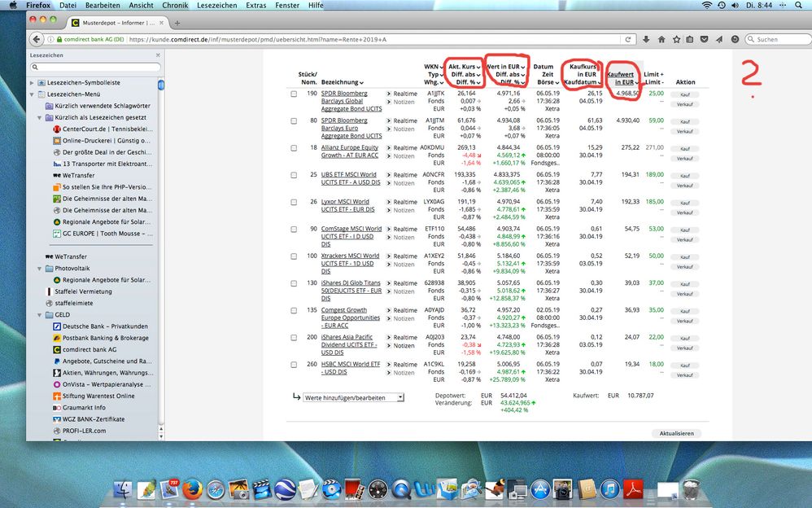812x508 pixels.
Task: Tick checkbox for SPDR Bloomberg Barclays Global
Action: pos(295,94)
